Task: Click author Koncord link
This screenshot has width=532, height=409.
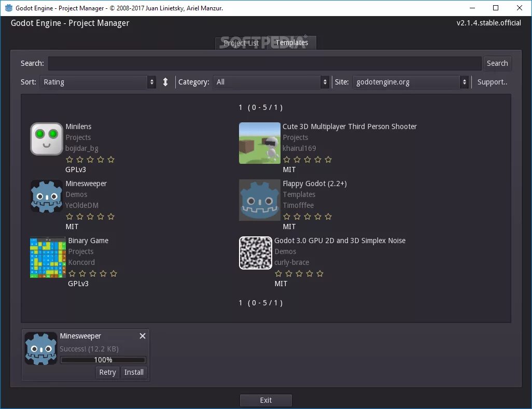Action: pos(81,262)
